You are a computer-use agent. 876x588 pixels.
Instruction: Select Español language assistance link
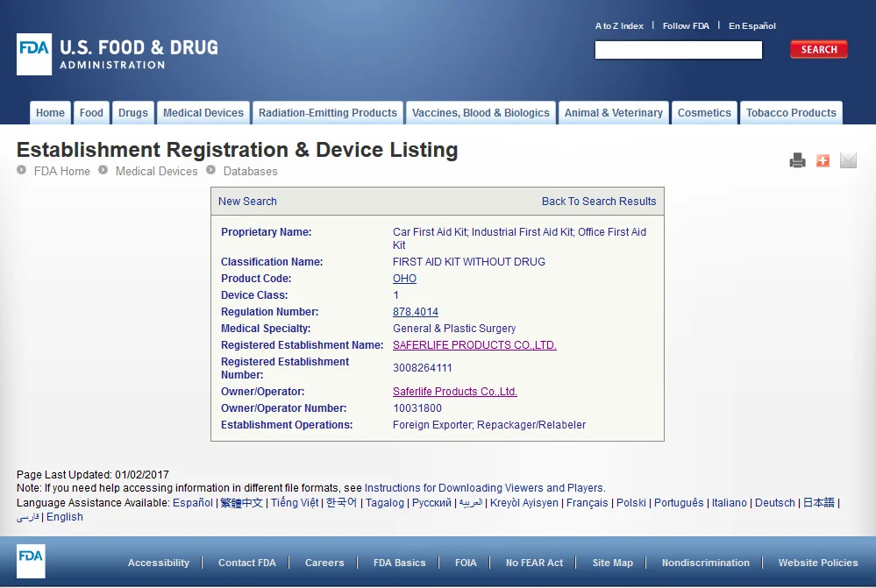[x=193, y=503]
